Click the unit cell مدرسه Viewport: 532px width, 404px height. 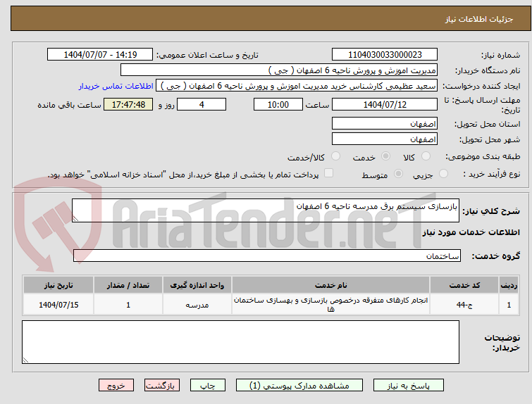coord(197,305)
